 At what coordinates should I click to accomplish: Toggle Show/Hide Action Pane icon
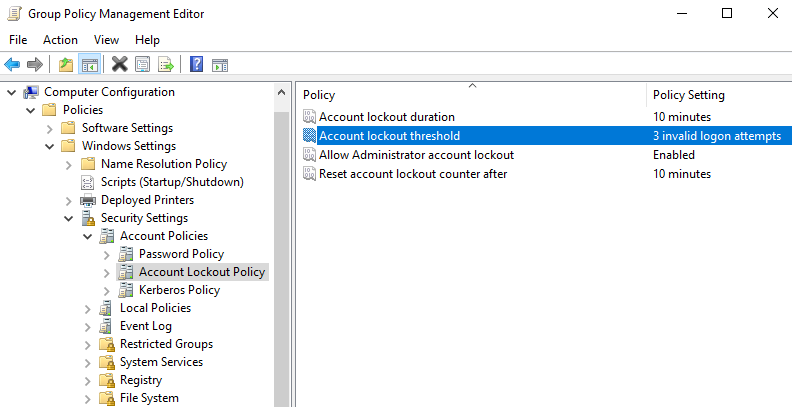click(220, 65)
